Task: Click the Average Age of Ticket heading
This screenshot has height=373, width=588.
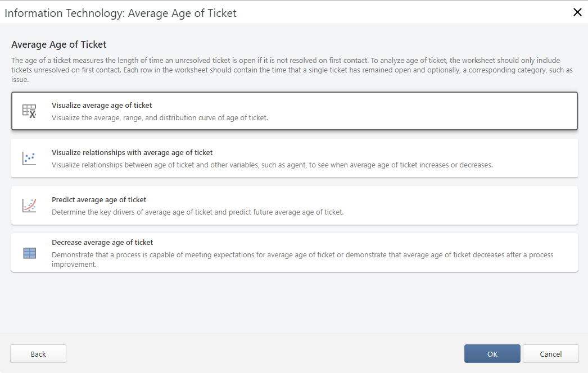Action: (58, 44)
